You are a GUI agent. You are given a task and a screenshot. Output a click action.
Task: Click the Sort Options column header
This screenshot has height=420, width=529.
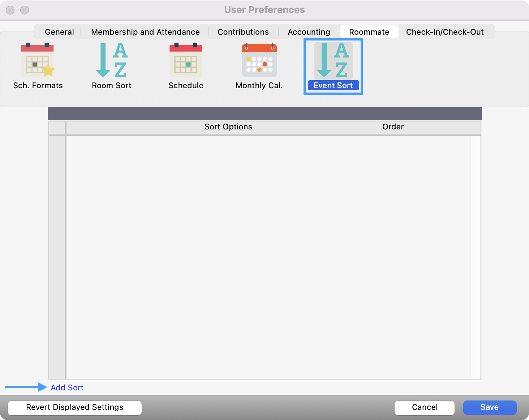228,127
